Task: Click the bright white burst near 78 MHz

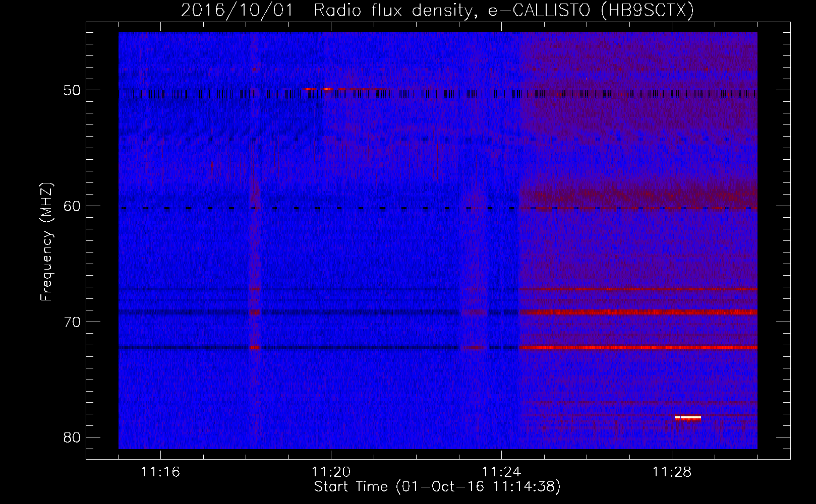Action: (x=688, y=418)
